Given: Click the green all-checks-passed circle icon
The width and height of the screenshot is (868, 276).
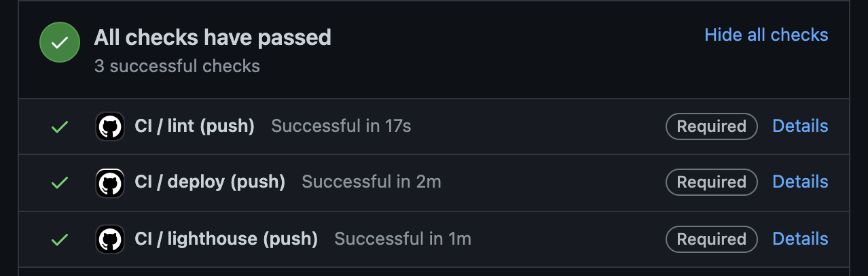Looking at the screenshot, I should coord(60,43).
